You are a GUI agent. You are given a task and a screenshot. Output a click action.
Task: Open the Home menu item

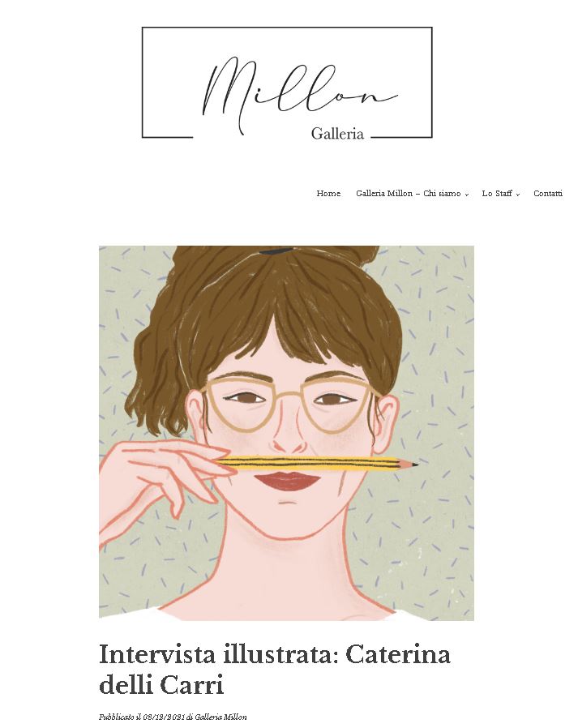point(328,193)
